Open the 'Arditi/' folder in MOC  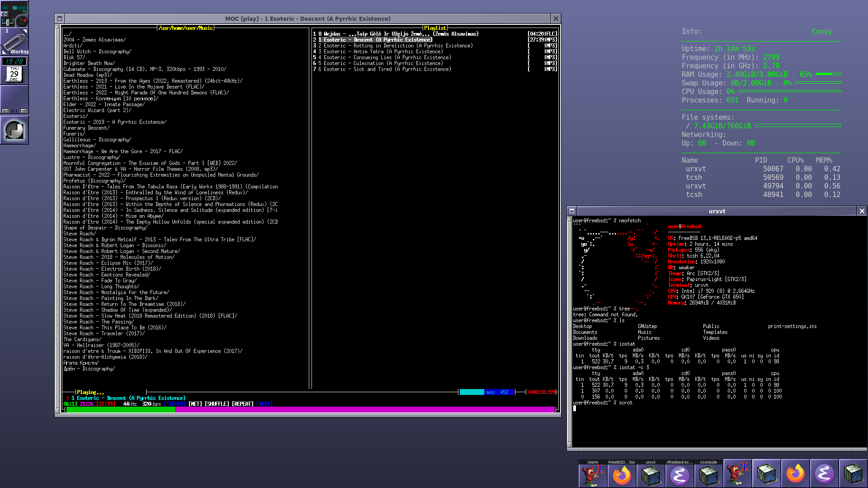point(73,46)
